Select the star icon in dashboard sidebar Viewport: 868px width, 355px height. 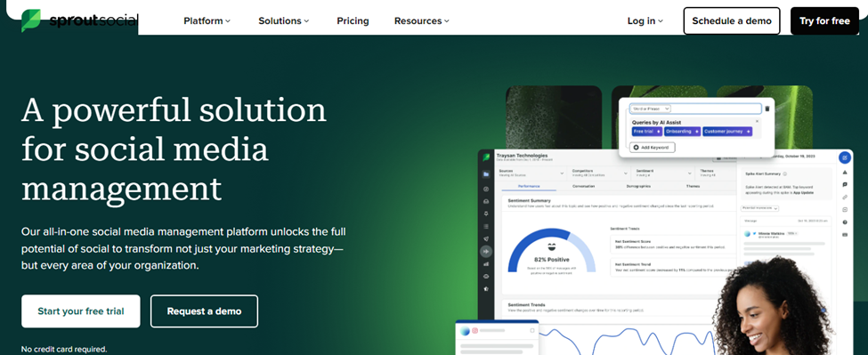(x=486, y=288)
